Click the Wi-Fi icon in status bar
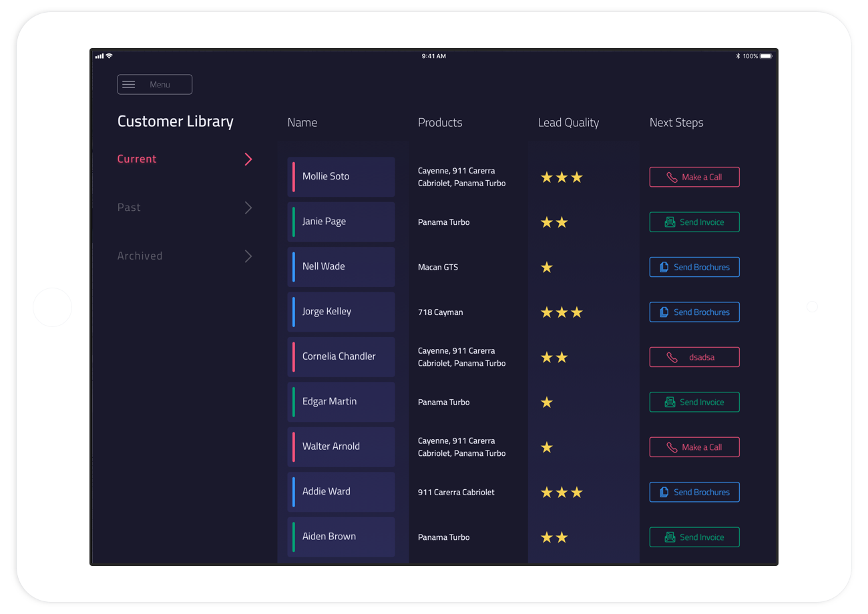Viewport: 868px width, 614px height. click(110, 56)
